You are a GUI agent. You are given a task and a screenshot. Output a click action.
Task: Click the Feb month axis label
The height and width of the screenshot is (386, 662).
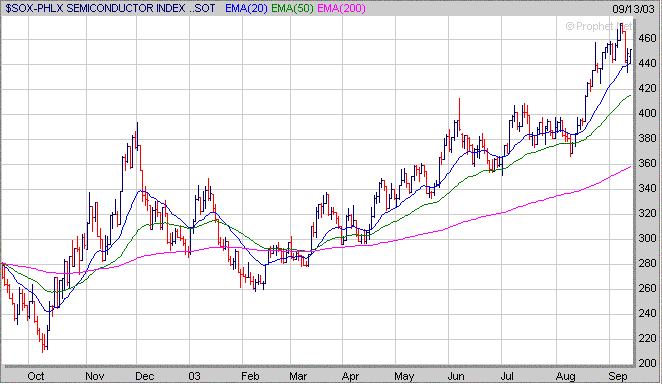pos(250,376)
